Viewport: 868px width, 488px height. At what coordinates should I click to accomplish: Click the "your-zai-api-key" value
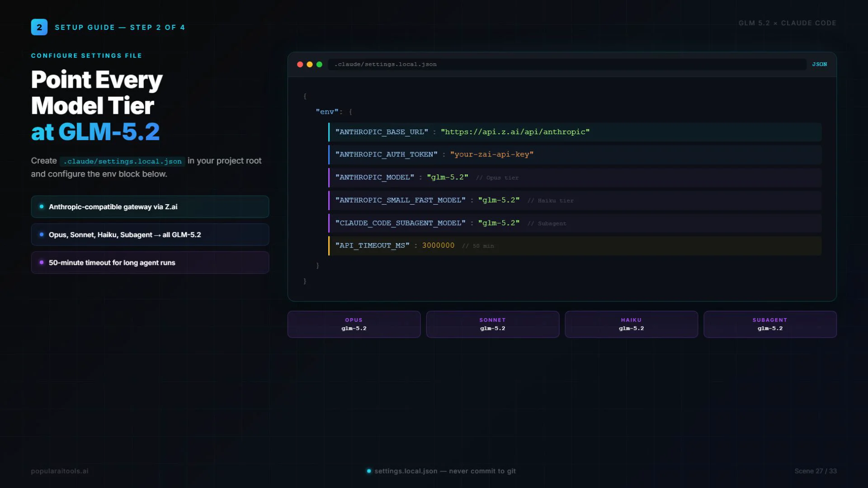[x=492, y=155]
